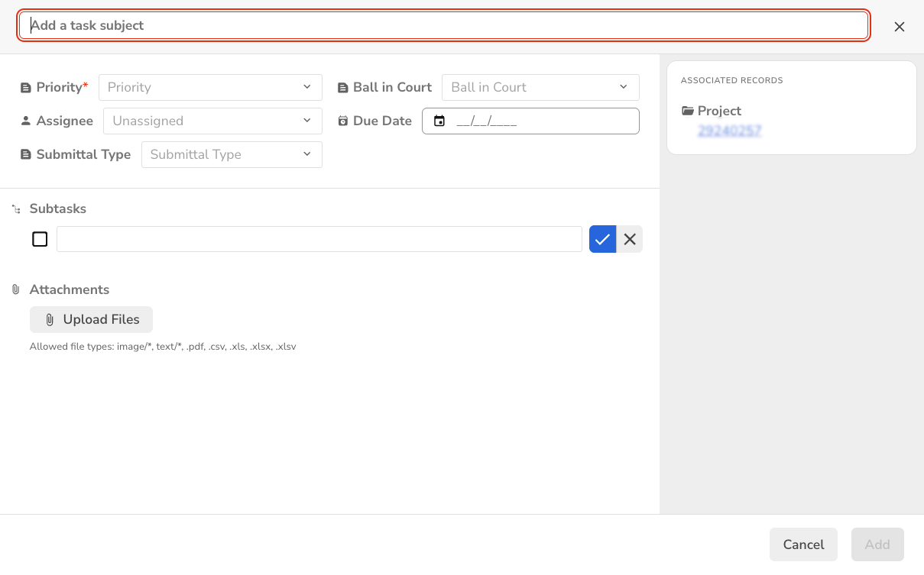This screenshot has height=575, width=924.
Task: Click the task subject input field
Action: [x=444, y=25]
